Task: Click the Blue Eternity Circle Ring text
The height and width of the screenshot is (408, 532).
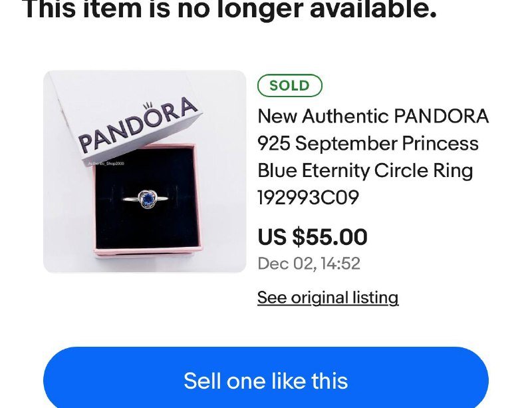Action: [x=366, y=170]
